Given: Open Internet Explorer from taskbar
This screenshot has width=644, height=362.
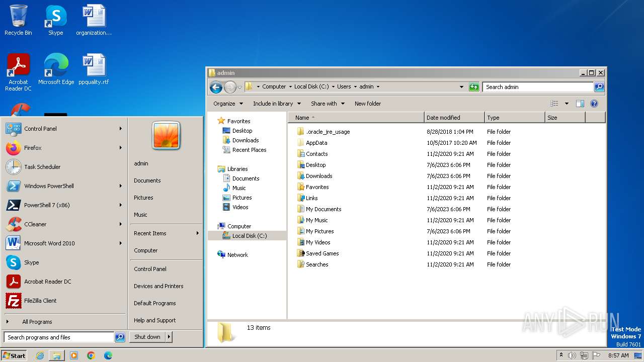Looking at the screenshot, I should tap(40, 355).
